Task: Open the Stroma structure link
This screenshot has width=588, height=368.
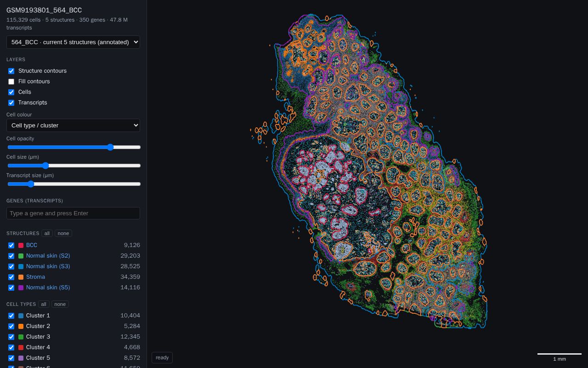Action: click(x=35, y=277)
